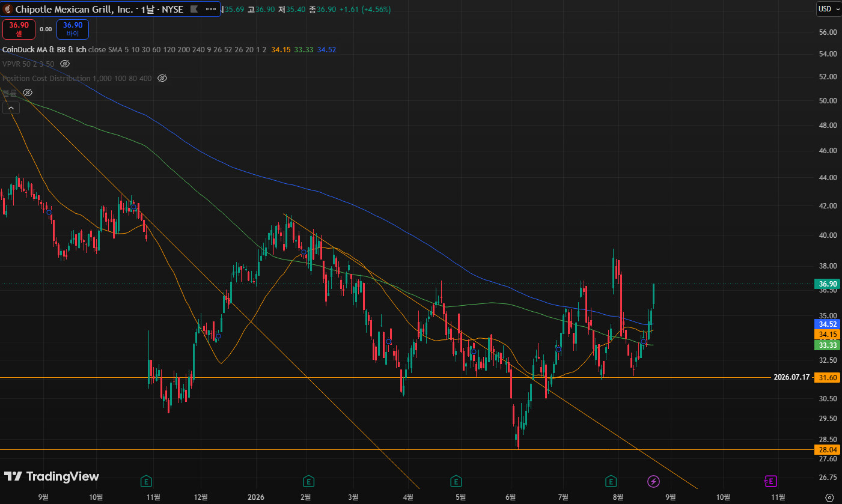
Task: Click the 12월 label on the time axis
Action: click(x=201, y=497)
